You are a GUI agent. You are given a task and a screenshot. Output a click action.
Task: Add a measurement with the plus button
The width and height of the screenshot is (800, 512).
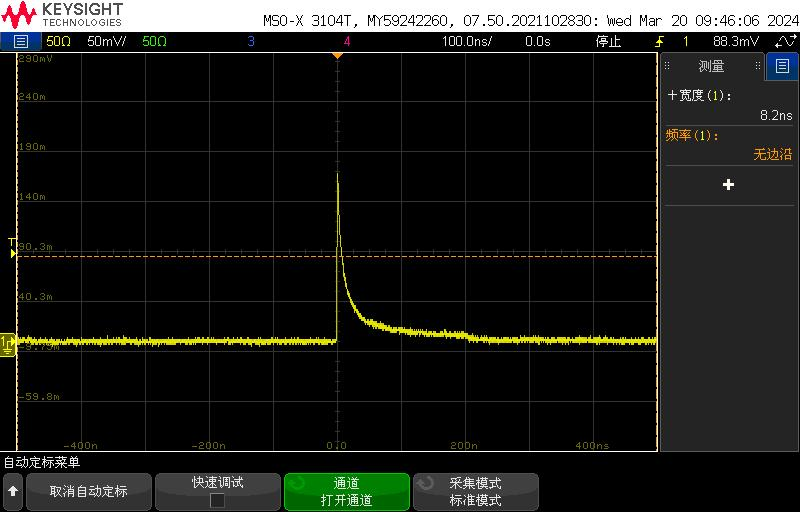729,185
